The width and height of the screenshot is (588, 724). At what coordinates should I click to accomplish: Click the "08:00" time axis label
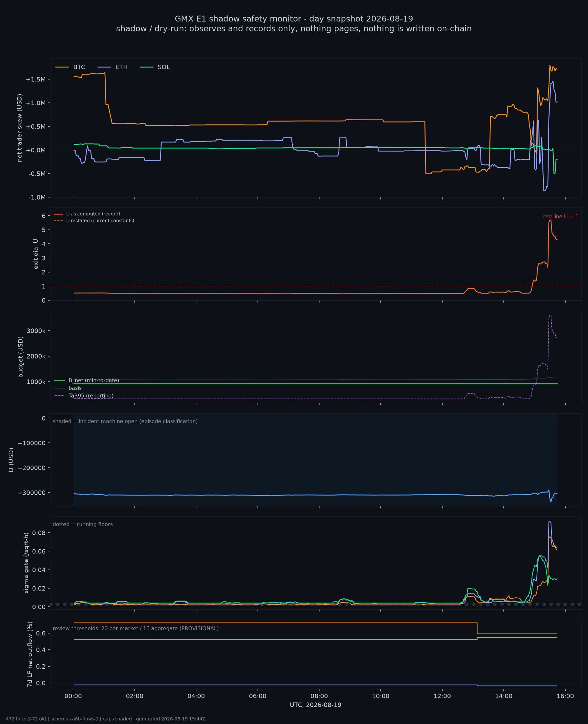click(319, 696)
